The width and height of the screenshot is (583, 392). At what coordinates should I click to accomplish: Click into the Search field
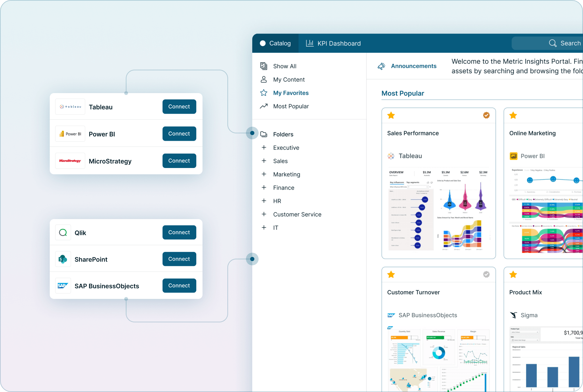(547, 43)
